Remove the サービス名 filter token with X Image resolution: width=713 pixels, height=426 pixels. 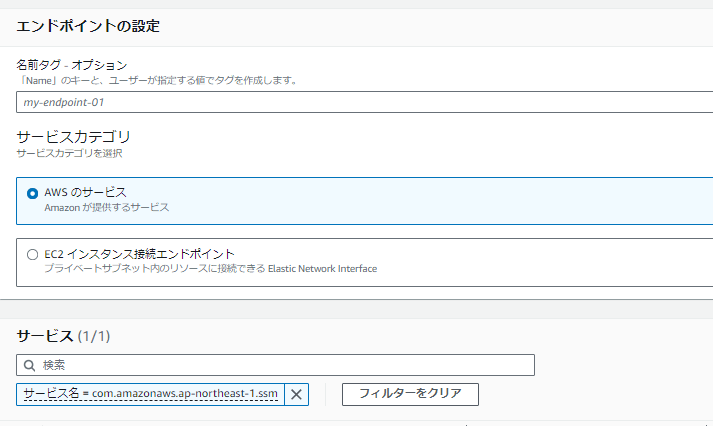[x=296, y=394]
